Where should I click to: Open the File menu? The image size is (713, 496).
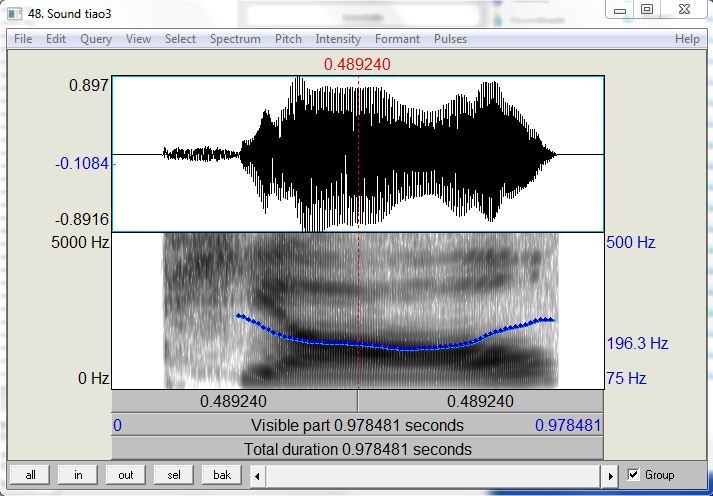pos(23,39)
